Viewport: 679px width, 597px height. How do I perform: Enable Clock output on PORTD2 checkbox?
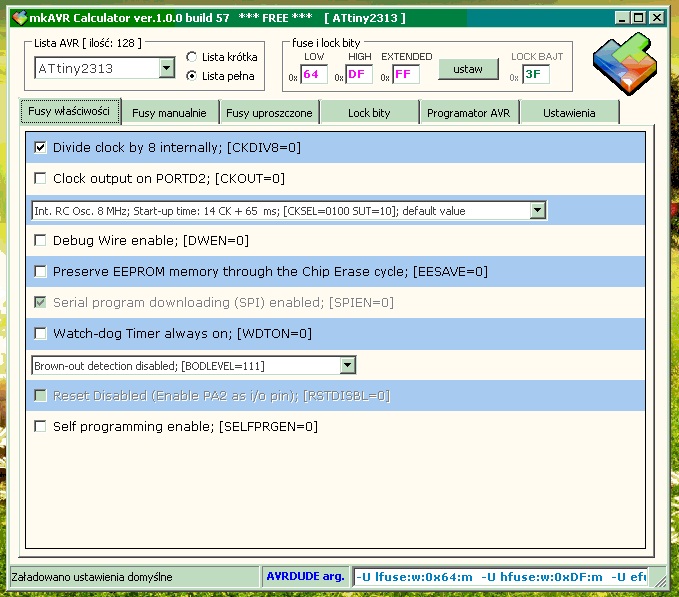(40, 178)
